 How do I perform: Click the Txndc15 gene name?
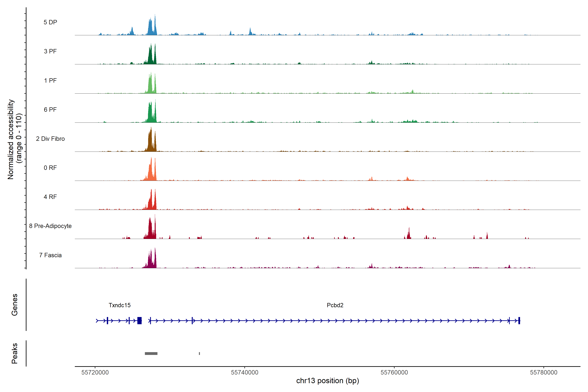click(120, 305)
